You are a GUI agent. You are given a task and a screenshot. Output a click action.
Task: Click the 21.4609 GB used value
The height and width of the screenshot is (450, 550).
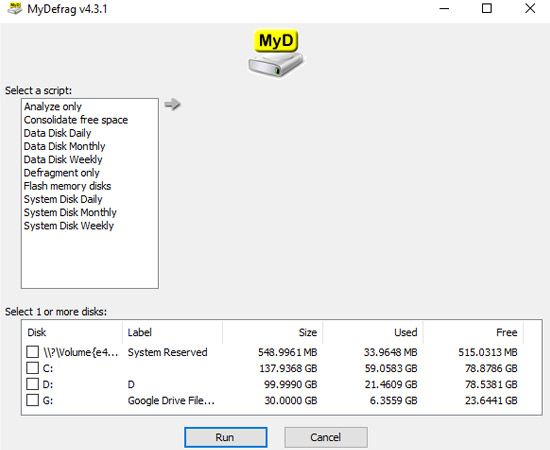click(x=391, y=384)
